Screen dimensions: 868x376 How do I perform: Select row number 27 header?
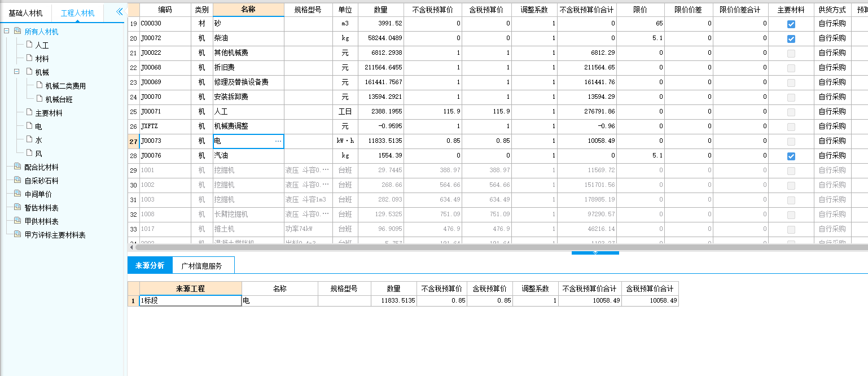tap(133, 142)
